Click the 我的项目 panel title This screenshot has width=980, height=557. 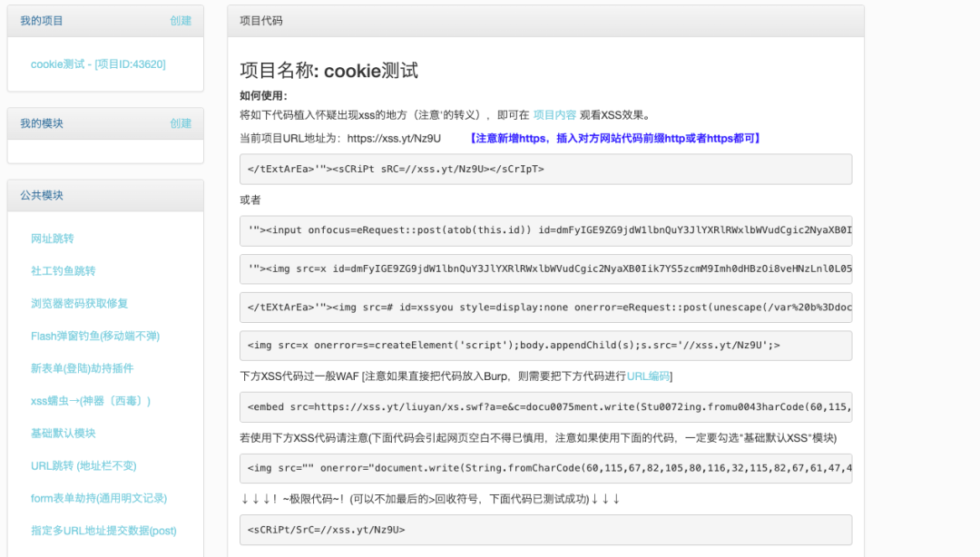pos(41,21)
